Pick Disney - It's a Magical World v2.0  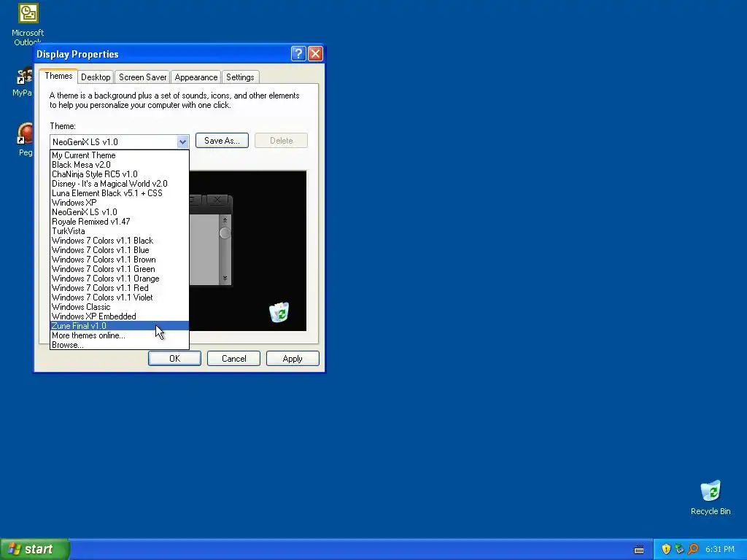click(x=120, y=184)
